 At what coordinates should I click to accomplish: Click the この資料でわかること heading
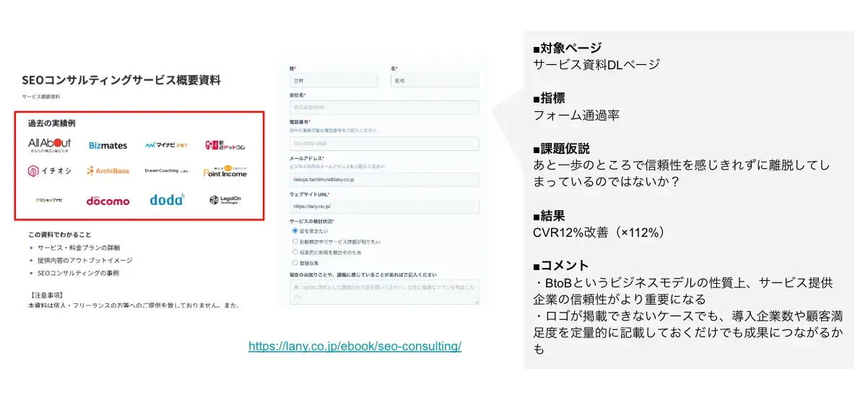coord(59,234)
